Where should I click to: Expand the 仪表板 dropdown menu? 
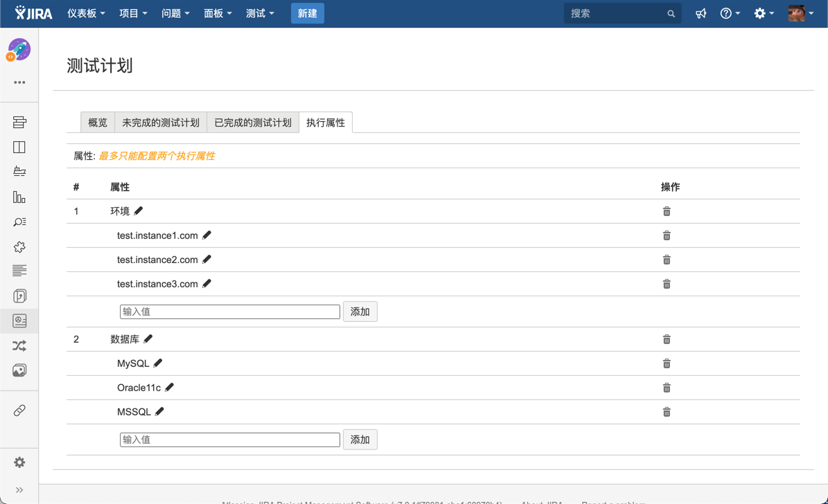pos(86,14)
